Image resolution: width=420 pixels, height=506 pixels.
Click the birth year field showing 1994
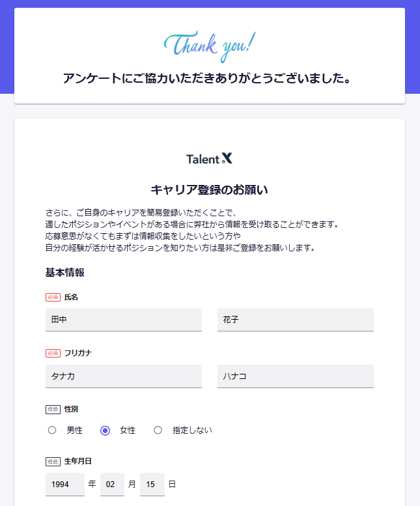[64, 485]
